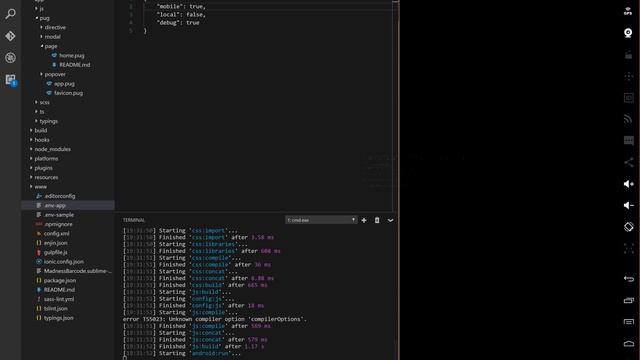Click the emulator capture icon below the webcam
The height and width of the screenshot is (360, 640).
tap(628, 54)
